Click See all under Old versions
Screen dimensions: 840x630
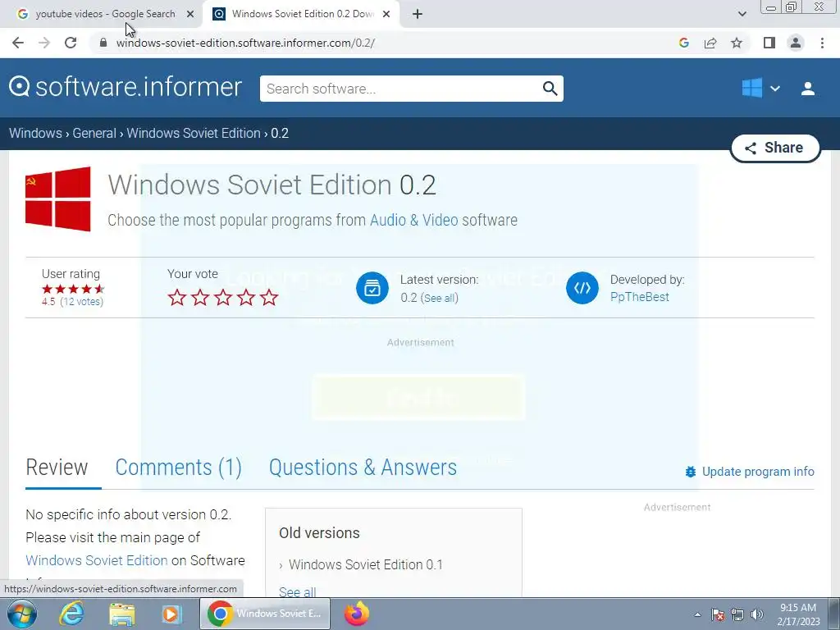pyautogui.click(x=297, y=592)
